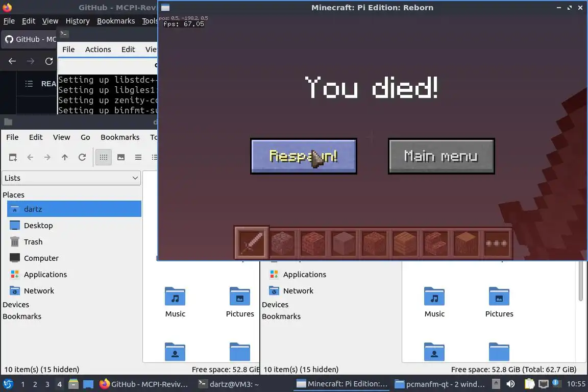Expand Bookmarks section in left file manager

click(22, 316)
